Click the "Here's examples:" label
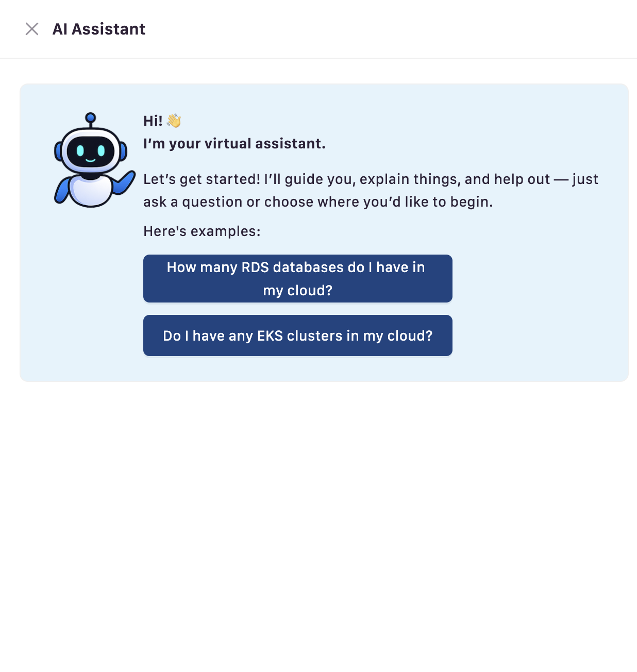The height and width of the screenshot is (672, 637). tap(202, 231)
